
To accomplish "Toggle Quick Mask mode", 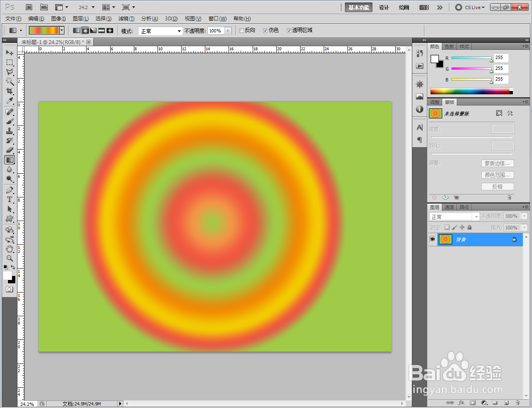I will [10, 289].
